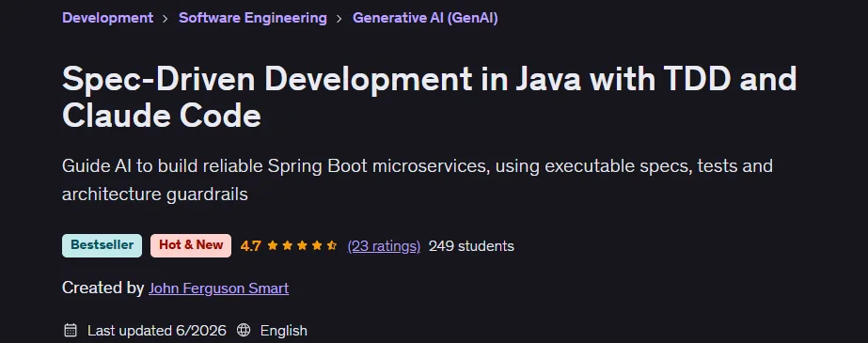Click the Created by label

click(x=103, y=288)
